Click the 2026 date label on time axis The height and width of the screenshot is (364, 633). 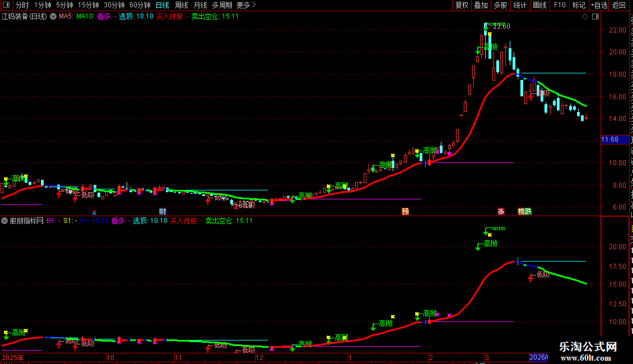tap(538, 357)
